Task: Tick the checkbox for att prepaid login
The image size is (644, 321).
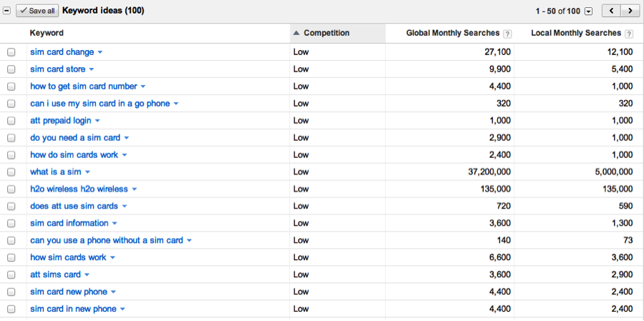Action: point(11,121)
